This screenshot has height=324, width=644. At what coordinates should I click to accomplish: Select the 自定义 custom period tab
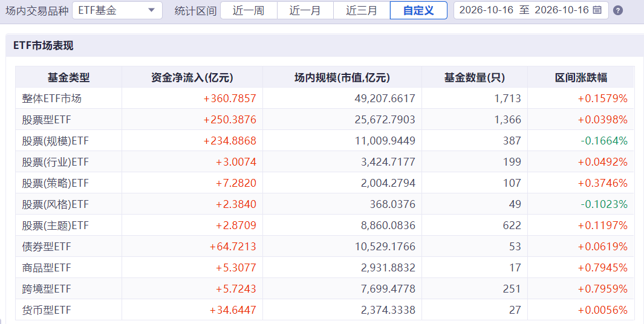[x=418, y=10]
